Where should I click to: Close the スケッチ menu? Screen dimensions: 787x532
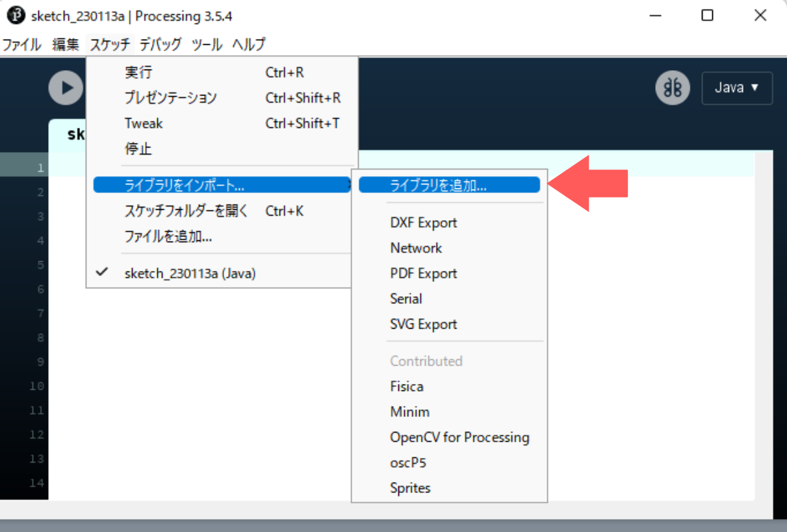pos(110,45)
